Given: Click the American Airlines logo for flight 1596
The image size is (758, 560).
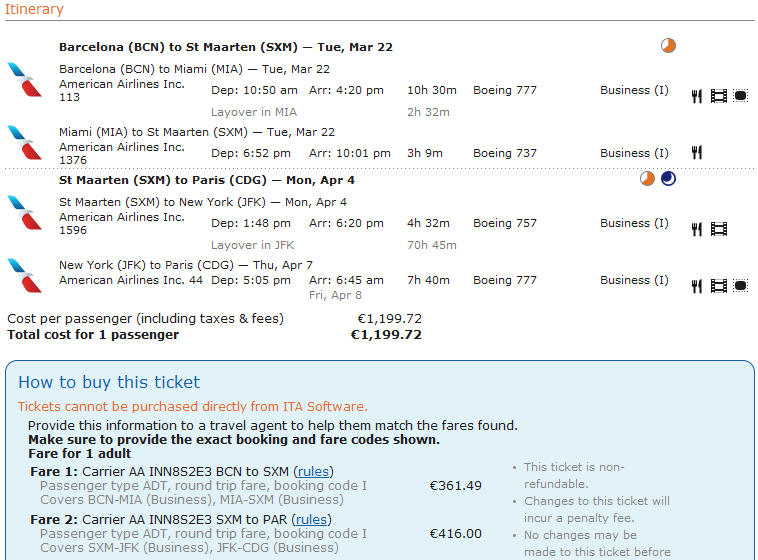Looking at the screenshot, I should click(24, 213).
